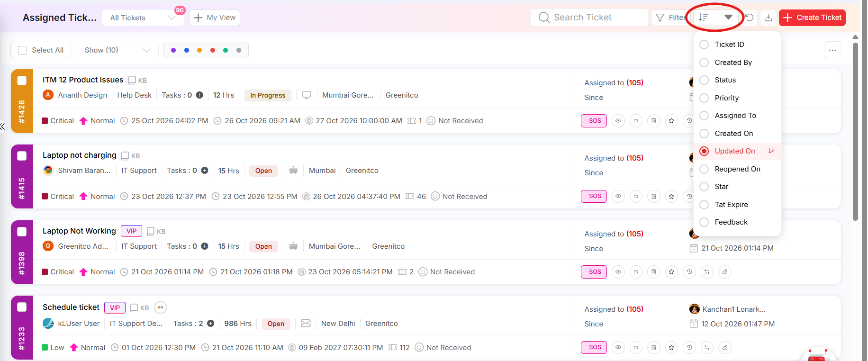Collapse the left sidebar chevron
The height and width of the screenshot is (361, 868).
3,126
